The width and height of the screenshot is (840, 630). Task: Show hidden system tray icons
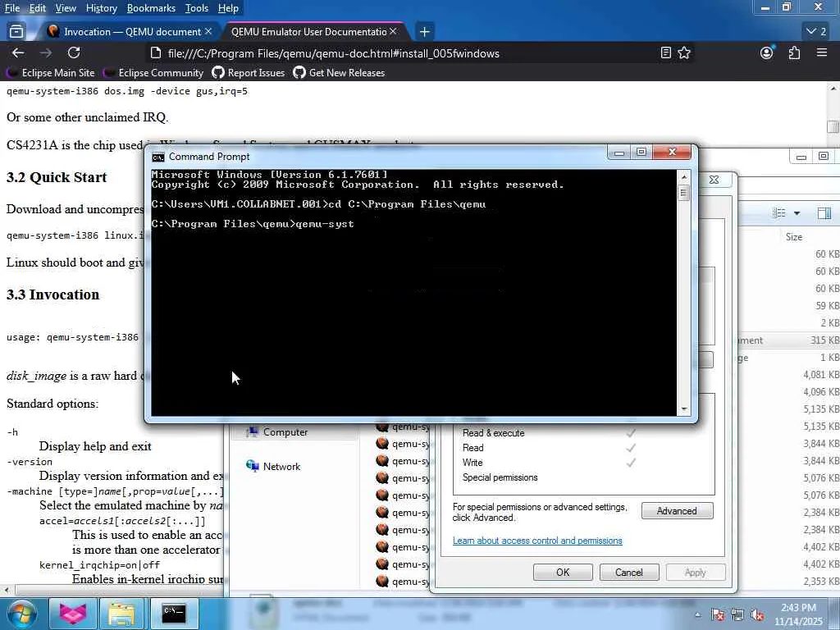tap(697, 615)
